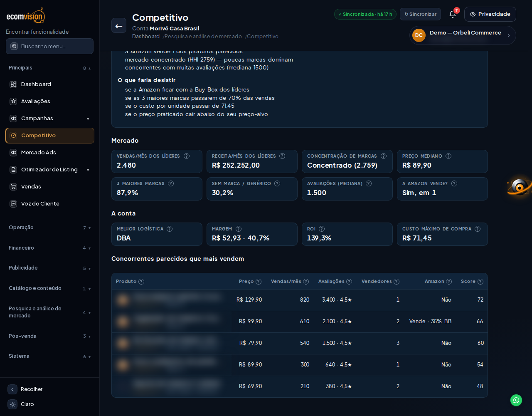Viewport: 532px width, 416px height.
Task: Click the ecomvision logo
Action: (x=26, y=16)
